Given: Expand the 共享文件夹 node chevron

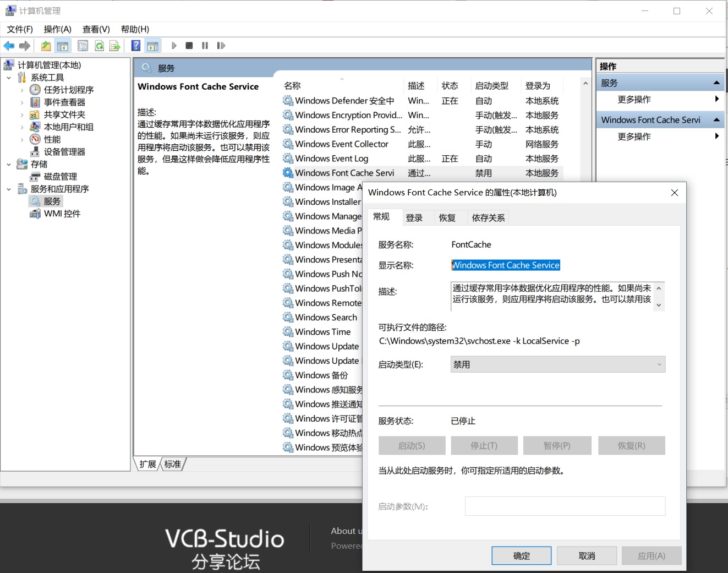Looking at the screenshot, I should [x=22, y=114].
